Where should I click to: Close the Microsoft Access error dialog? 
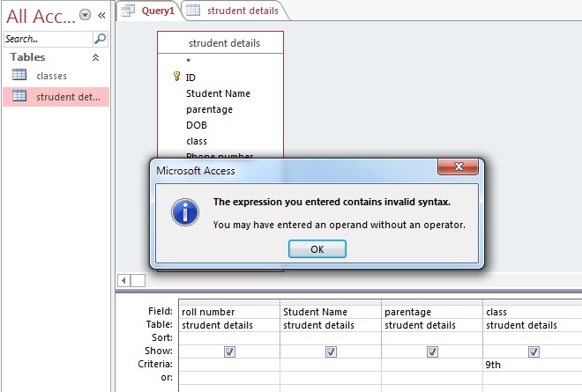[458, 166]
